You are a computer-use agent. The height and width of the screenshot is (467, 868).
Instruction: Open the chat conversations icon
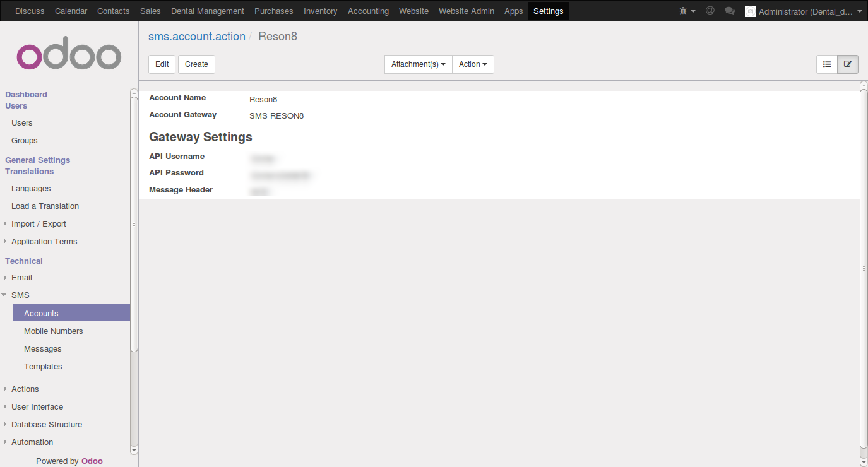[x=730, y=11]
